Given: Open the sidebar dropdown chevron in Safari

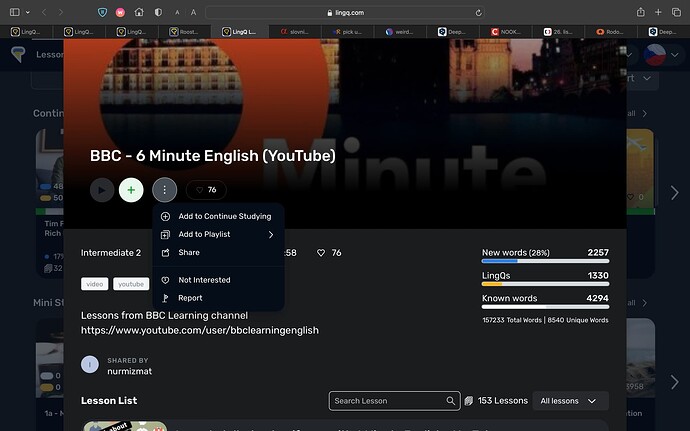Looking at the screenshot, I should pyautogui.click(x=28, y=12).
